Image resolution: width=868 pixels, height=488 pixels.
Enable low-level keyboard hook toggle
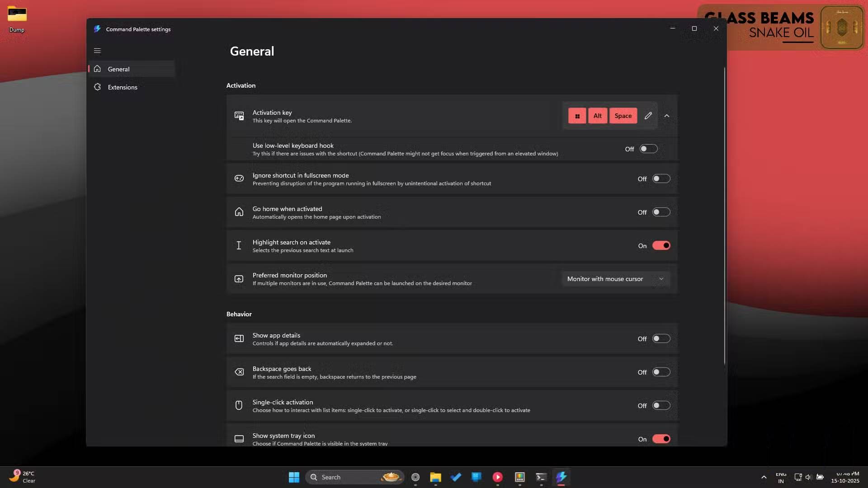click(x=648, y=149)
